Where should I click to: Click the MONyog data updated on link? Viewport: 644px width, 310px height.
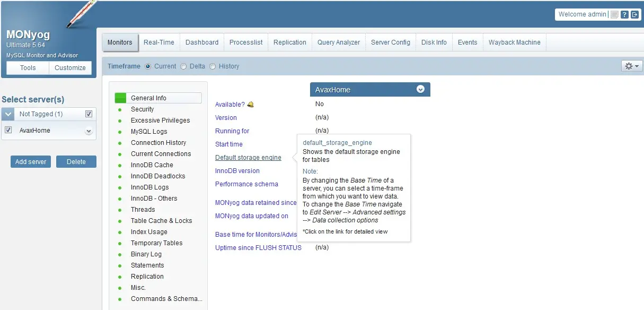(252, 216)
